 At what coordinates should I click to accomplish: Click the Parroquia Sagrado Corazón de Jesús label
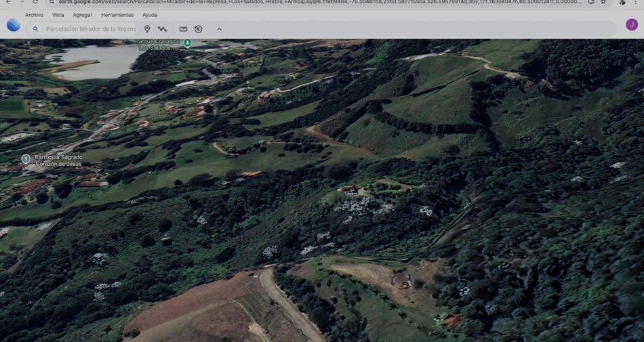[x=58, y=161]
